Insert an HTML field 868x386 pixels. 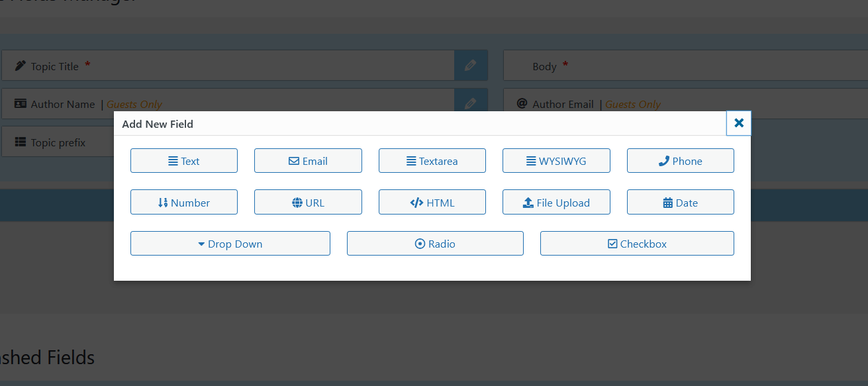point(432,203)
